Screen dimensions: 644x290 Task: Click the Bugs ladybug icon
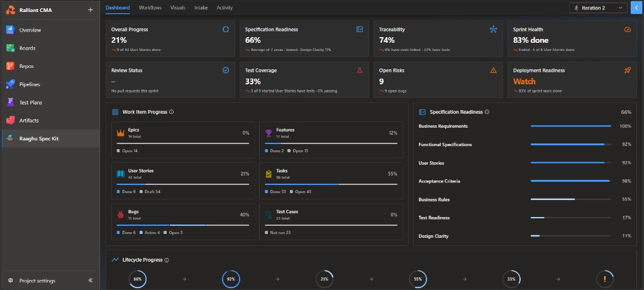tap(120, 215)
